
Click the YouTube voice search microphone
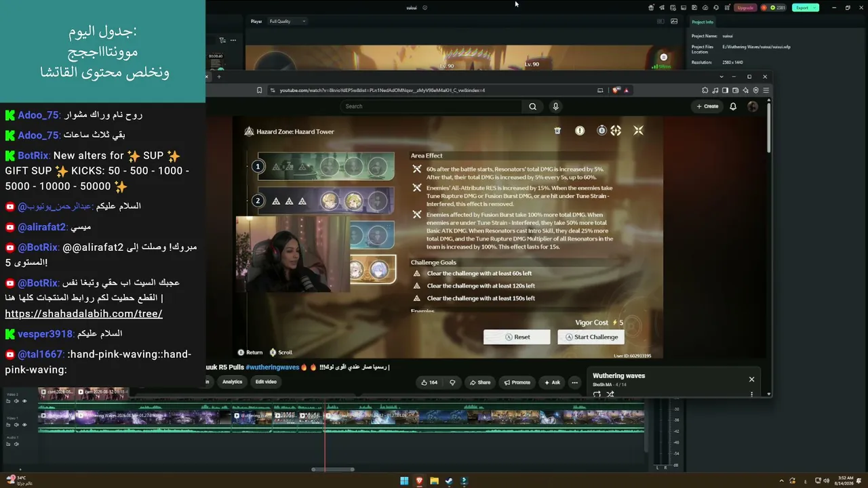555,106
